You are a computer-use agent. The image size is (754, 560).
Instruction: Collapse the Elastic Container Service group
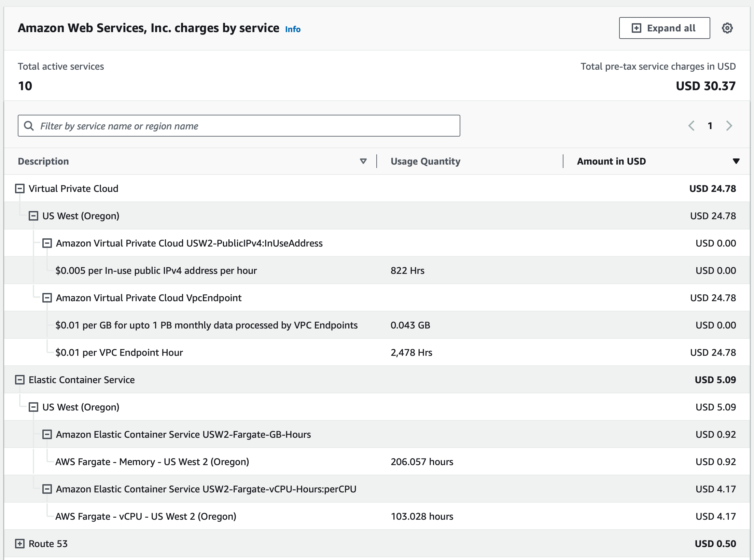tap(19, 379)
